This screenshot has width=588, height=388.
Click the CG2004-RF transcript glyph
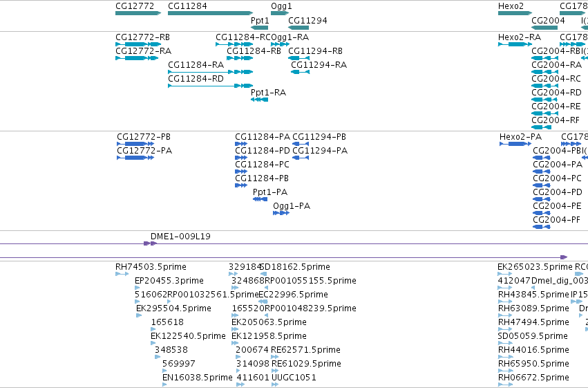(x=542, y=127)
